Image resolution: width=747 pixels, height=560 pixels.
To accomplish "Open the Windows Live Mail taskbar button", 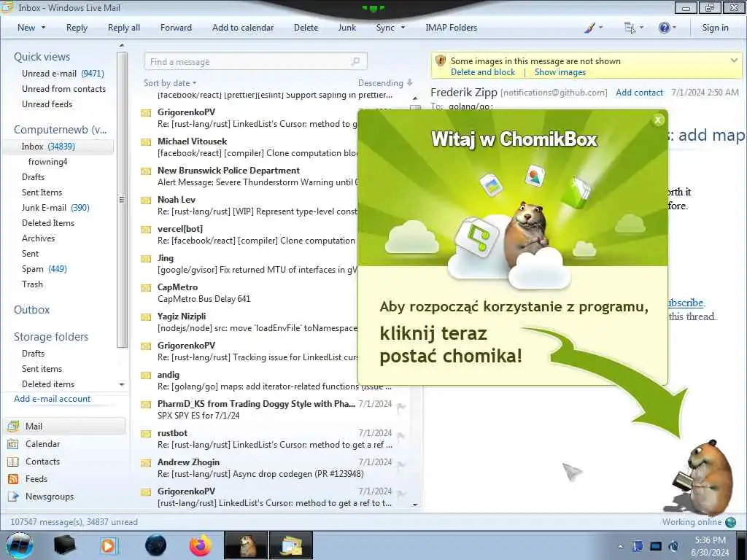I will click(x=291, y=545).
